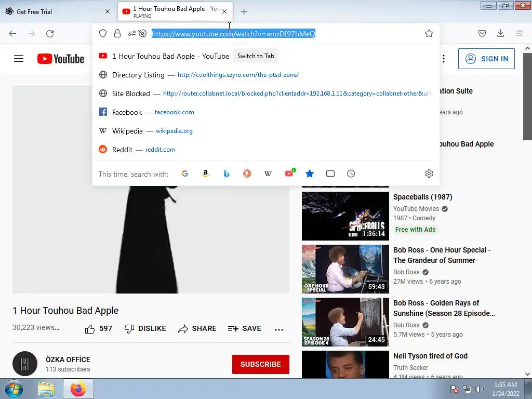Screen dimensions: 532x399
Task: Share the video
Action: tap(197, 328)
